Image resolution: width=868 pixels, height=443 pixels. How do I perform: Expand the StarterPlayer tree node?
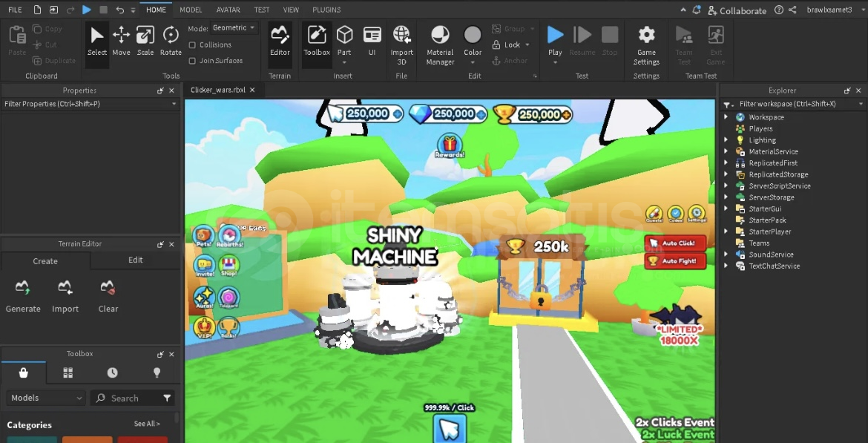click(x=726, y=232)
